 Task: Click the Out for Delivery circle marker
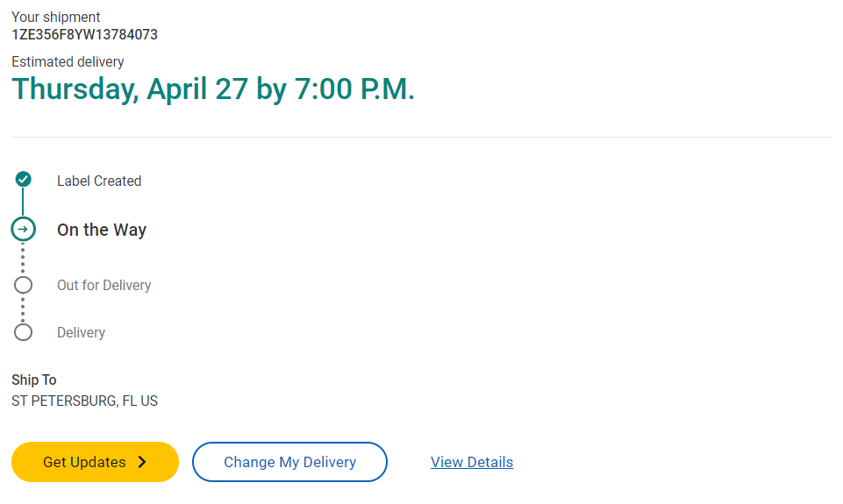[x=24, y=285]
